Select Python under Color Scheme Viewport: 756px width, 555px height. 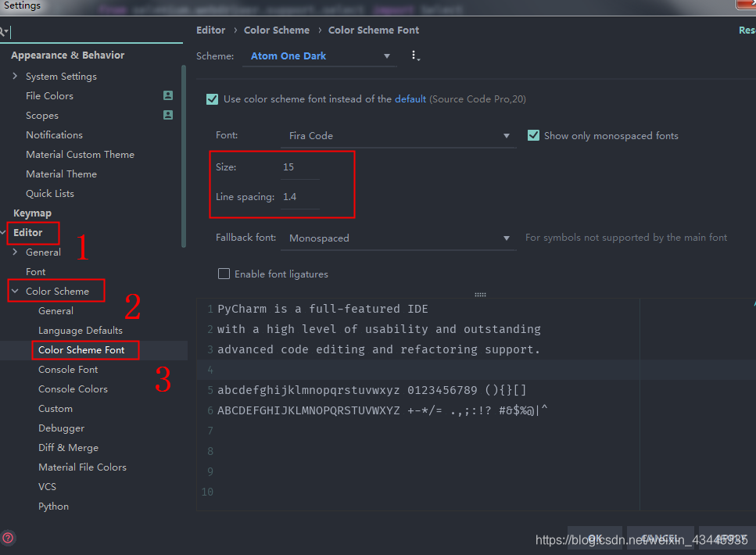click(x=53, y=507)
